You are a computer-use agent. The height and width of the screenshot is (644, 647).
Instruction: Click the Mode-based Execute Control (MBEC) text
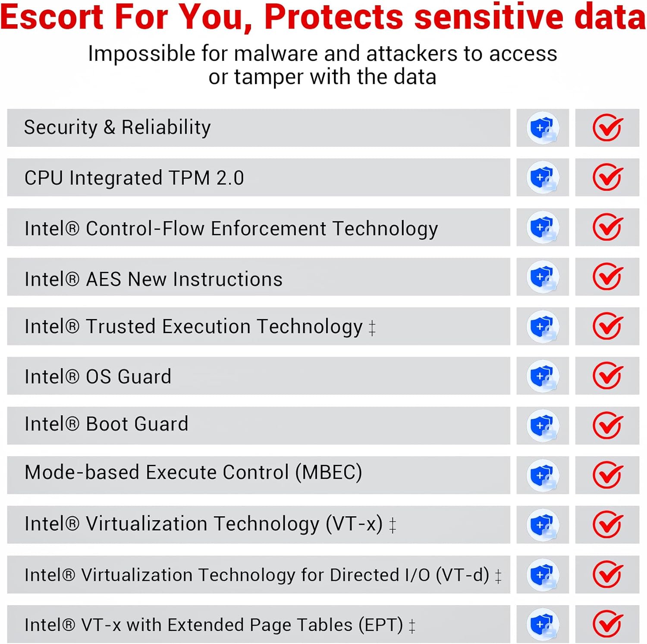tap(193, 472)
